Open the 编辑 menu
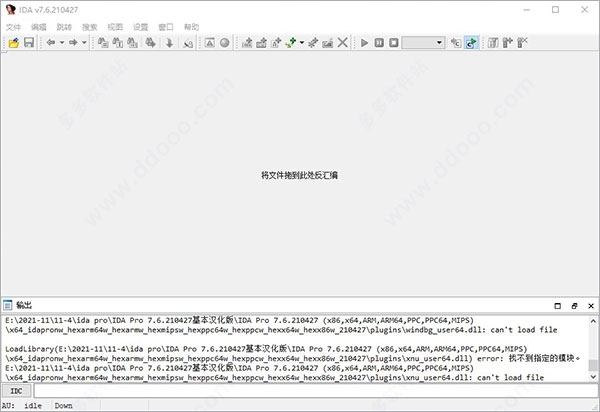 click(39, 27)
